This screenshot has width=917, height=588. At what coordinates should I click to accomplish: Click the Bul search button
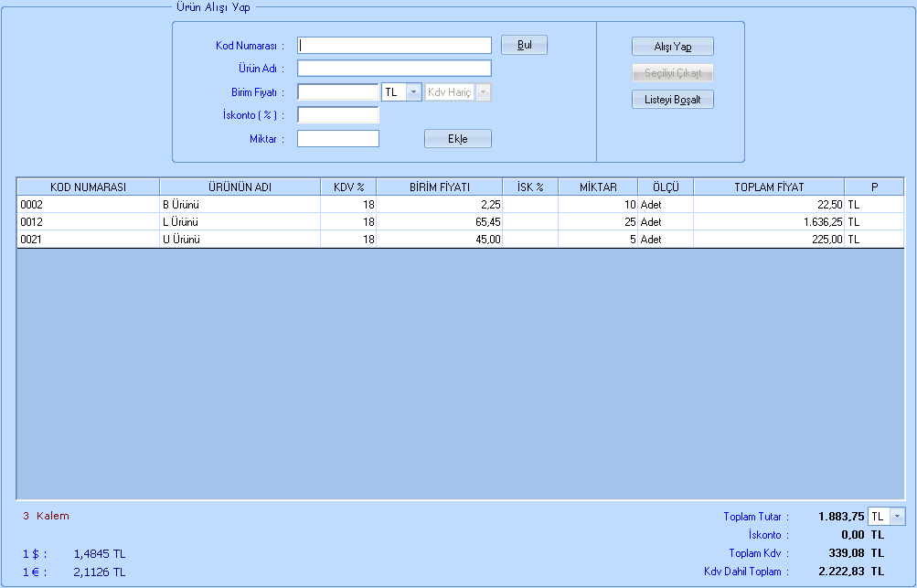[524, 45]
